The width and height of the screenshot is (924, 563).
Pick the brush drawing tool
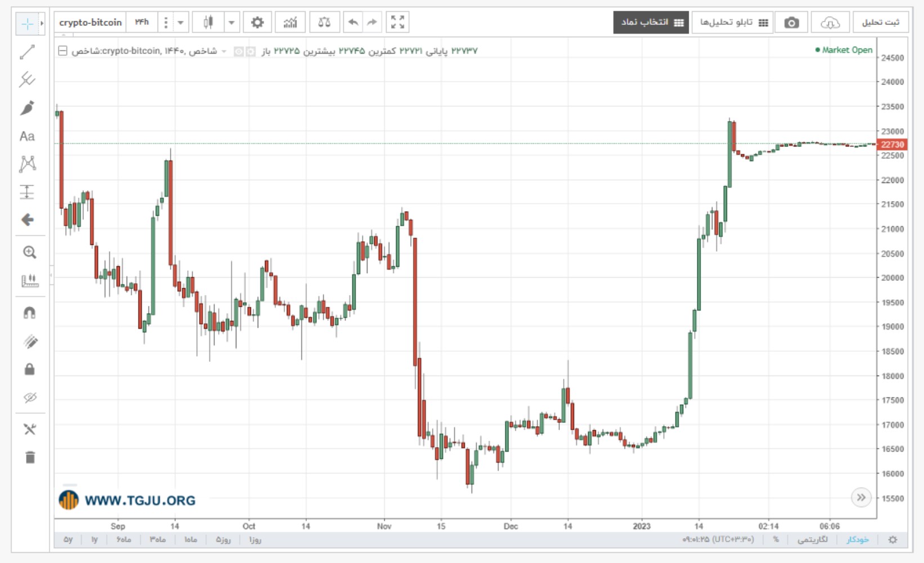click(x=27, y=108)
